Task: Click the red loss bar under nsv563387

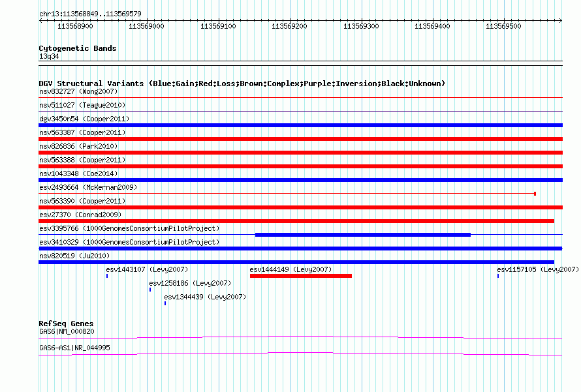Action: [x=300, y=139]
